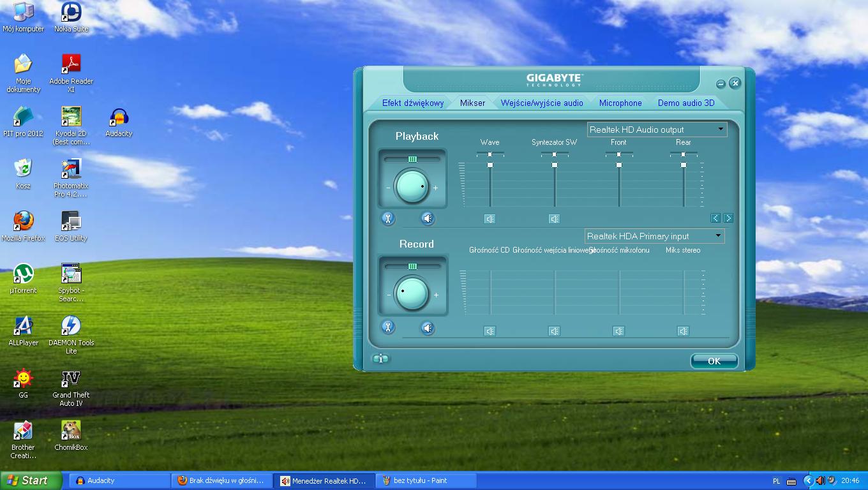
Task: Select Photomatix Pro desktop icon
Action: pos(71,179)
